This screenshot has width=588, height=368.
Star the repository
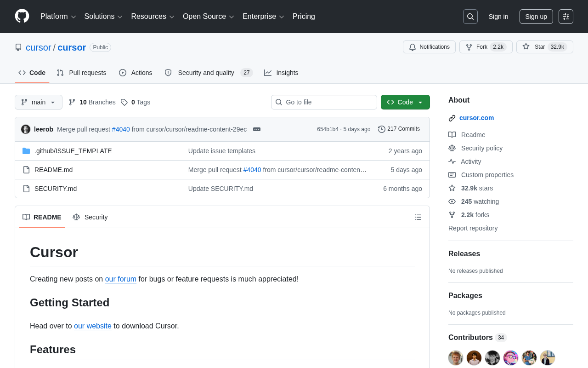(x=544, y=47)
